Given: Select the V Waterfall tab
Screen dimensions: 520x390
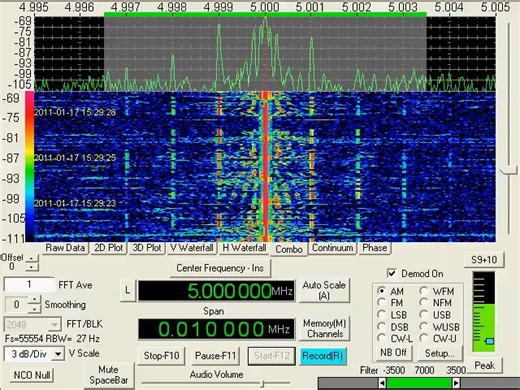Looking at the screenshot, I should (192, 248).
